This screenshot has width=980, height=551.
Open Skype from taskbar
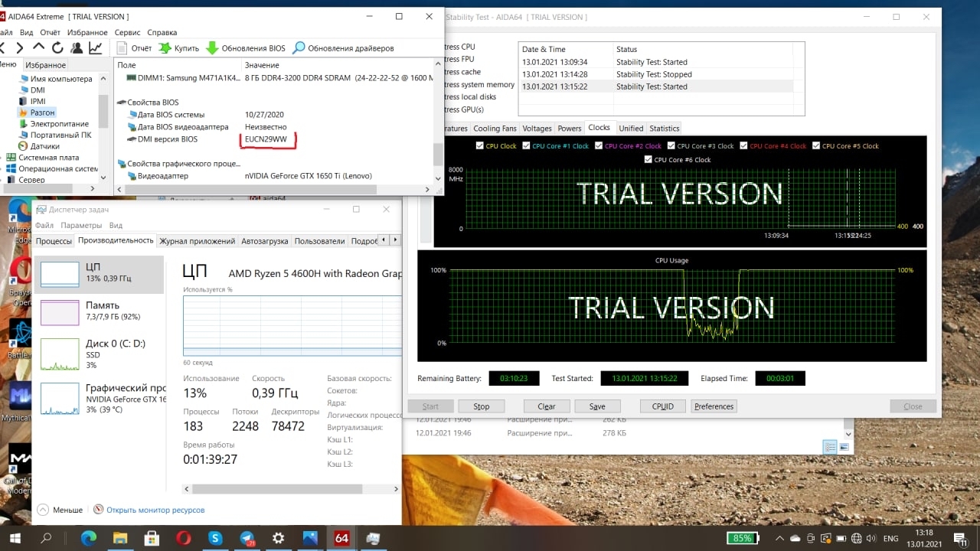coord(215,538)
